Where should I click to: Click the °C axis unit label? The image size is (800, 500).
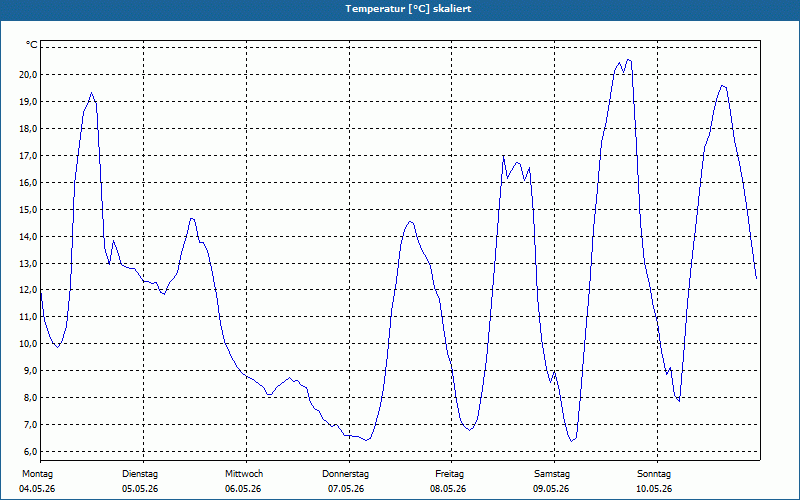tap(31, 45)
